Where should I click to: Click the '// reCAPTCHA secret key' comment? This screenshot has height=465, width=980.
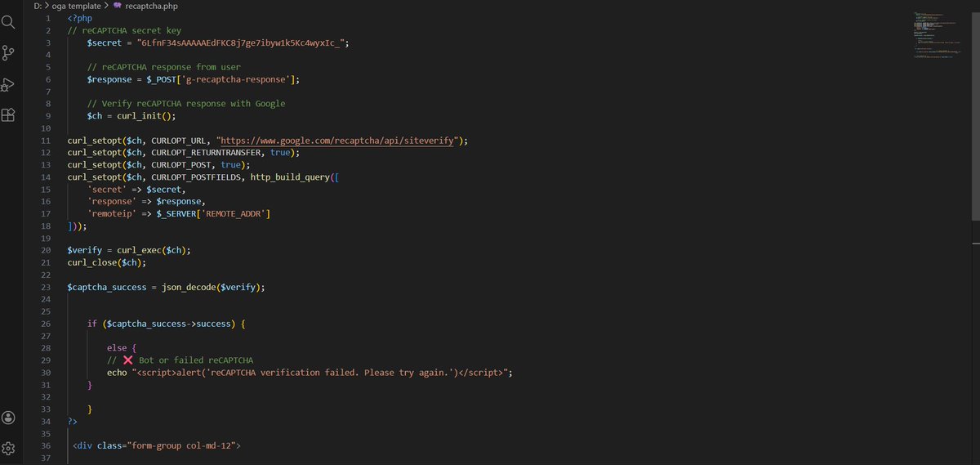coord(124,30)
